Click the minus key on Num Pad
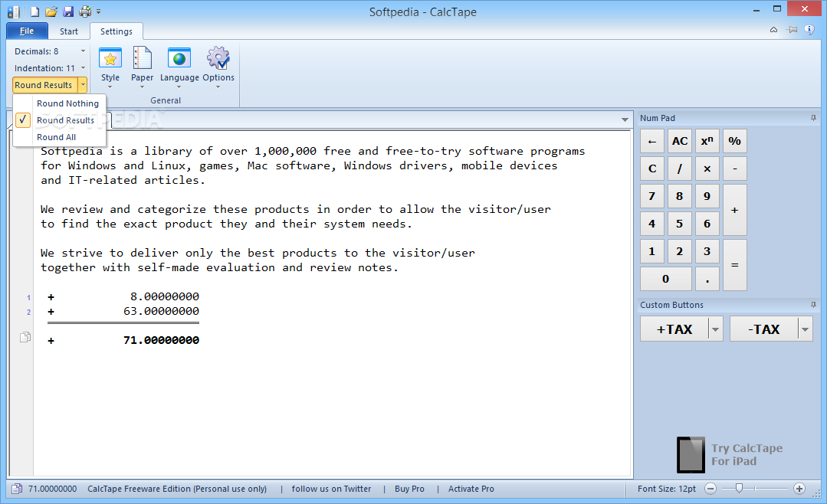 tap(735, 169)
